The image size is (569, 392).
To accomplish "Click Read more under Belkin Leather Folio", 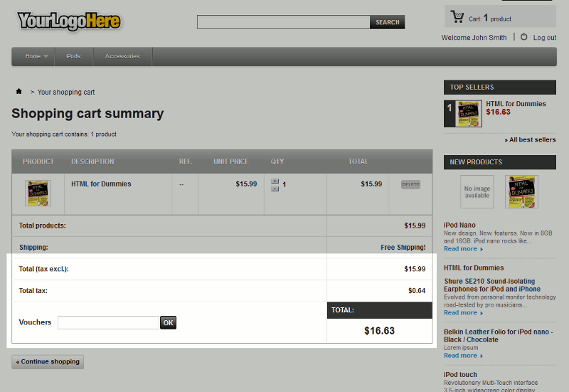I will pos(463,356).
